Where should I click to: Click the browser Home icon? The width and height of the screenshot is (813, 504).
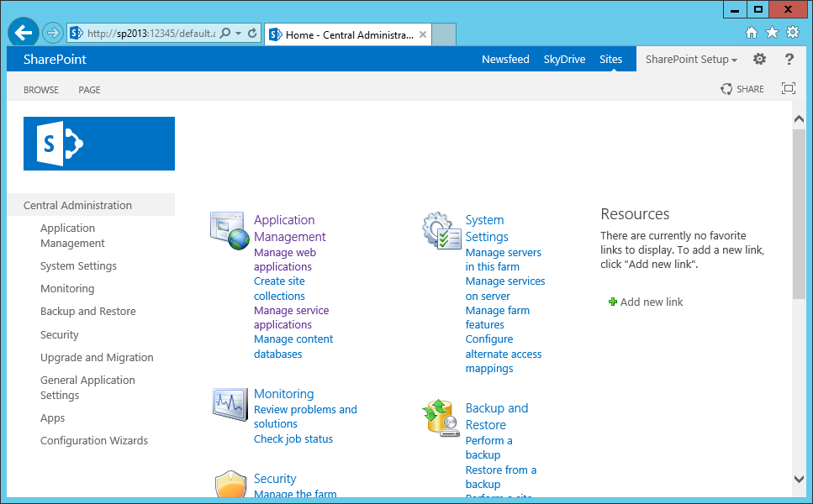[752, 33]
